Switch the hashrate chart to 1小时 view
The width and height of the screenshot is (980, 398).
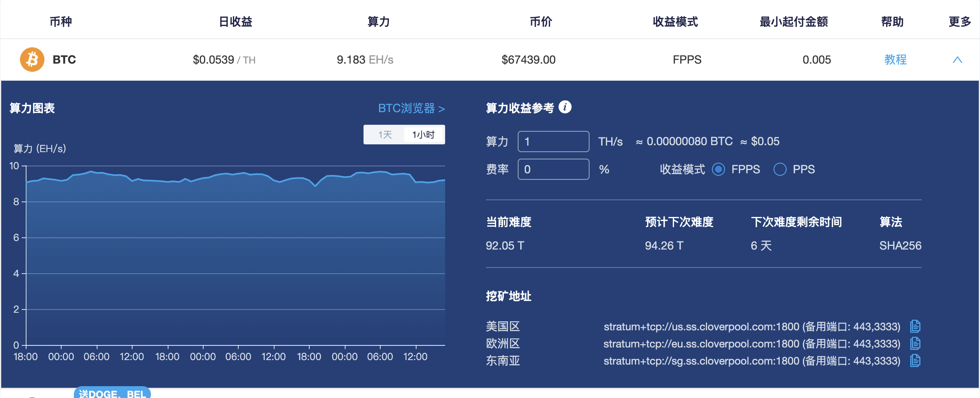(x=423, y=134)
